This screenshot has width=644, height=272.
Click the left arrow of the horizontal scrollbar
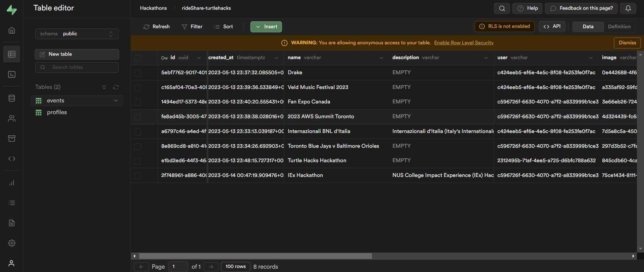click(135, 256)
